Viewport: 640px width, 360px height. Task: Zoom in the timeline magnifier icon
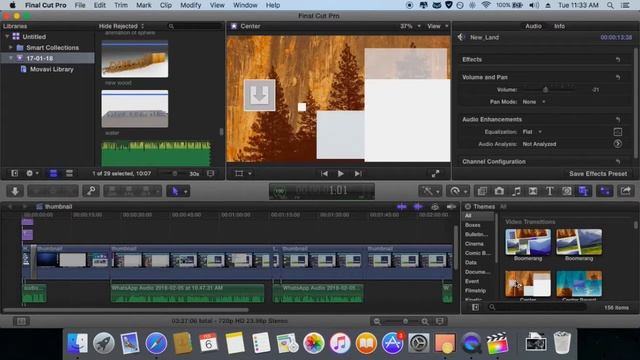425,322
